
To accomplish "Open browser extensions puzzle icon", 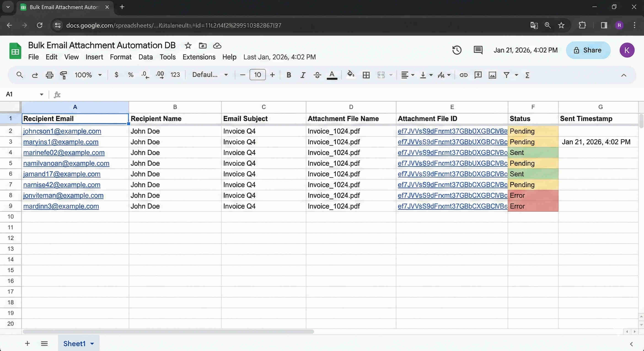I will [x=582, y=25].
